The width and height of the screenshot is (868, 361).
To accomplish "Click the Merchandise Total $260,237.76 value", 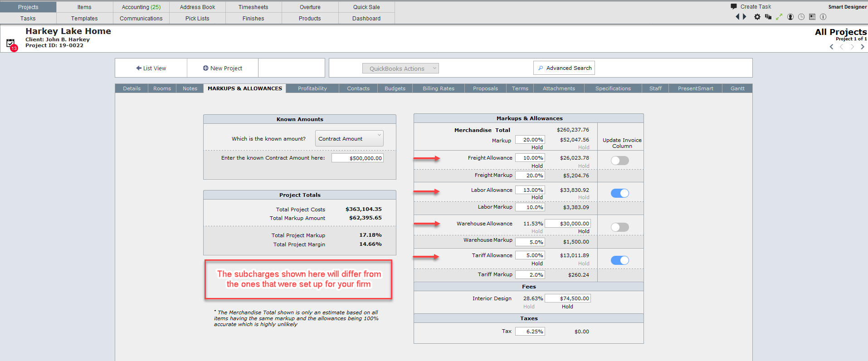I will point(573,130).
